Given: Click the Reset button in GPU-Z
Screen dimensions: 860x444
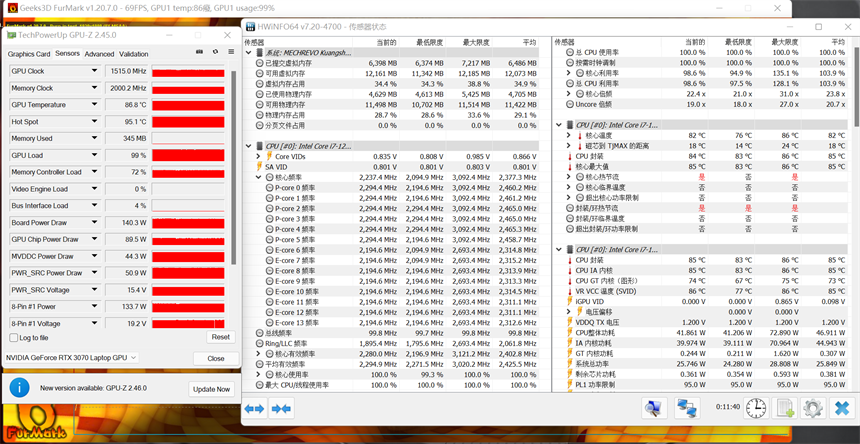Looking at the screenshot, I should (220, 337).
